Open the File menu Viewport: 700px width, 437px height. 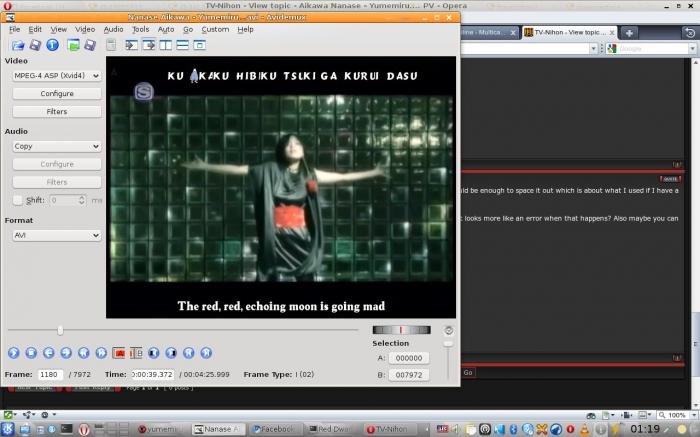click(15, 29)
